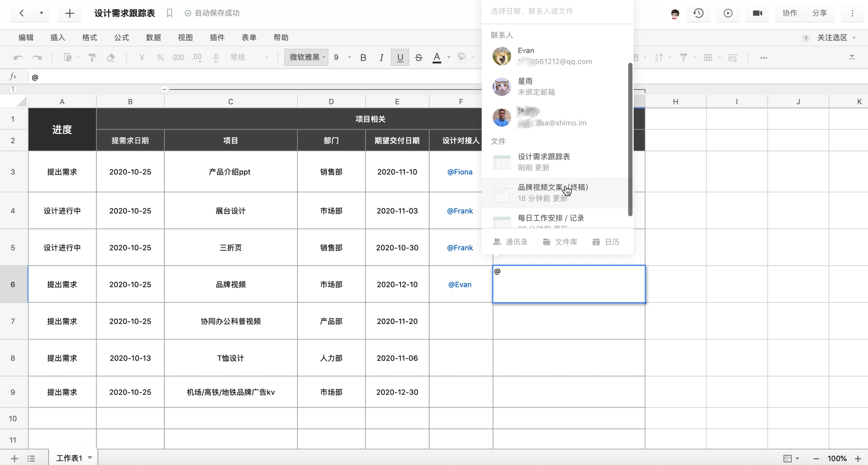Image resolution: width=868 pixels, height=465 pixels.
Task: Apply thousands separator 000 format
Action: [178, 58]
